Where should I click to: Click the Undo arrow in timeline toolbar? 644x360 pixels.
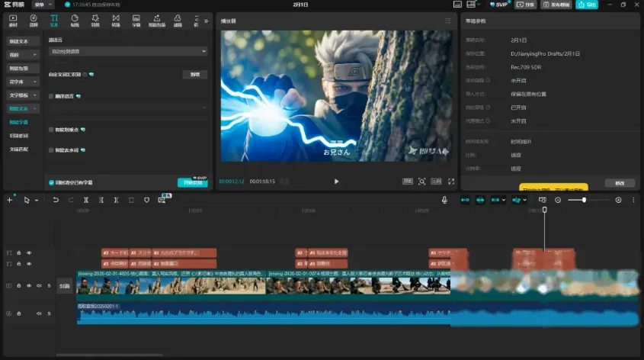pyautogui.click(x=56, y=200)
